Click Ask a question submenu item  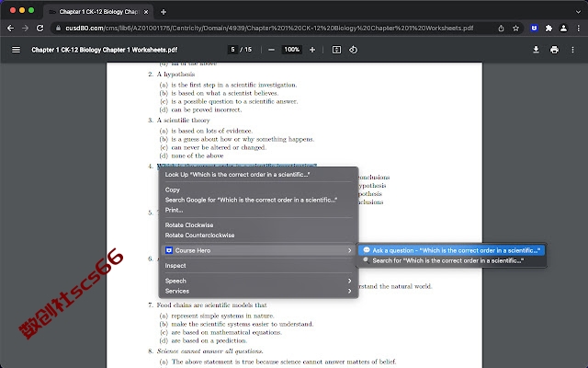(x=451, y=250)
